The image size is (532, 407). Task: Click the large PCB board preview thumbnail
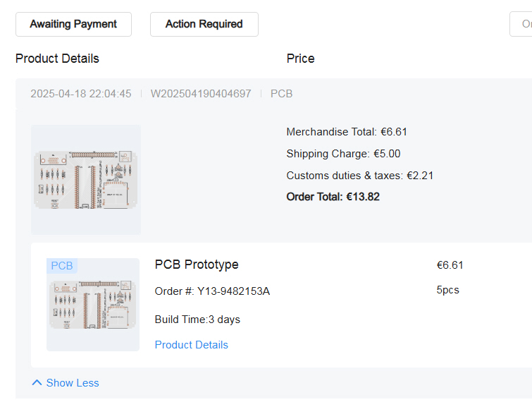tap(86, 180)
